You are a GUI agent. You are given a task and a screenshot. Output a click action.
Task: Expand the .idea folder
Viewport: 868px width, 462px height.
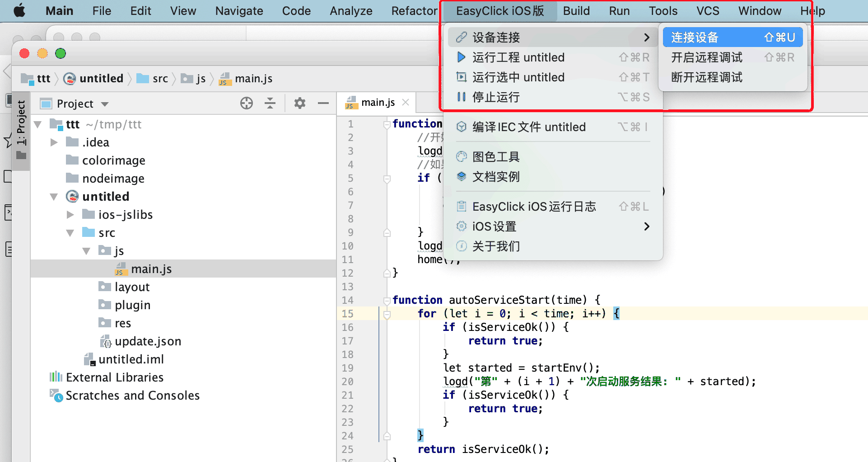click(x=54, y=142)
